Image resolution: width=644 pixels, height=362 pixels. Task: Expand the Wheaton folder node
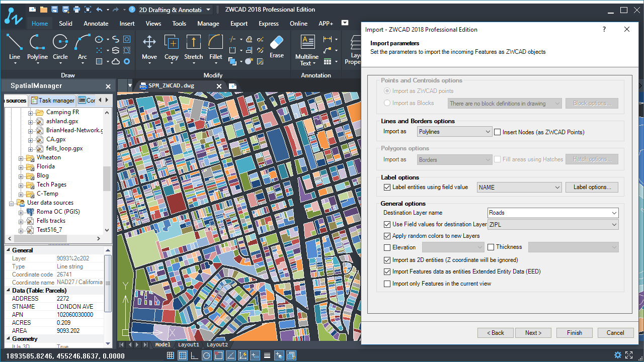21,158
